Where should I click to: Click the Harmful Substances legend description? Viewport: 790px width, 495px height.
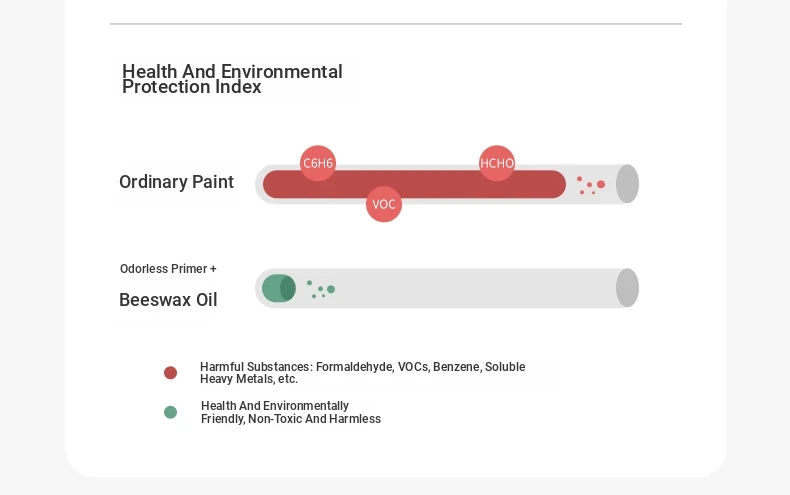click(x=362, y=373)
